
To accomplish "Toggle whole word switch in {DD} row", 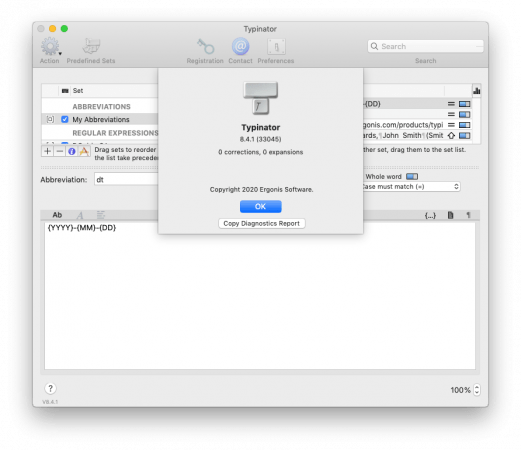I will pyautogui.click(x=464, y=104).
